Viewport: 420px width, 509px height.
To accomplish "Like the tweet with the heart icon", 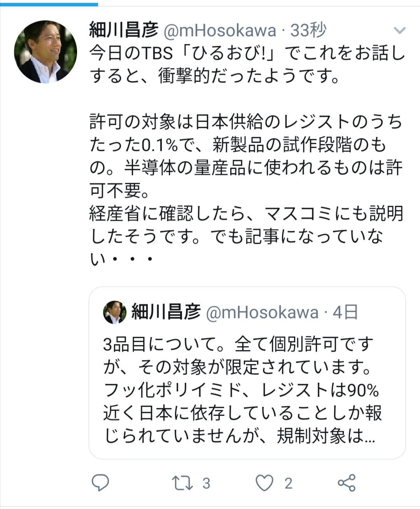I will click(x=264, y=483).
